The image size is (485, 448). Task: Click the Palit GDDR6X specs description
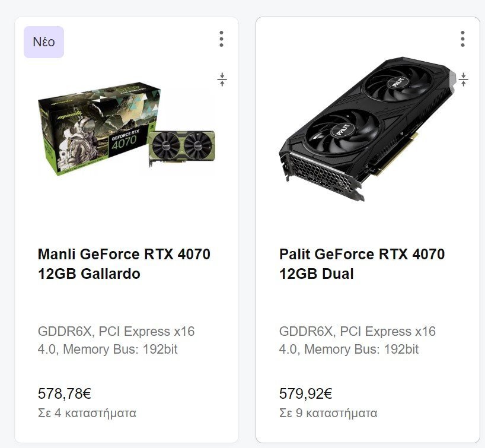[x=358, y=340]
